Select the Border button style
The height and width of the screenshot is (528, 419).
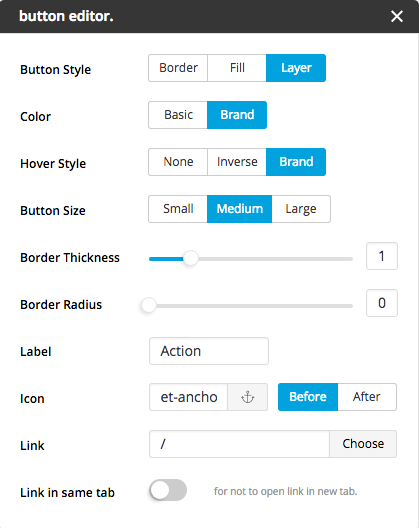(x=178, y=68)
